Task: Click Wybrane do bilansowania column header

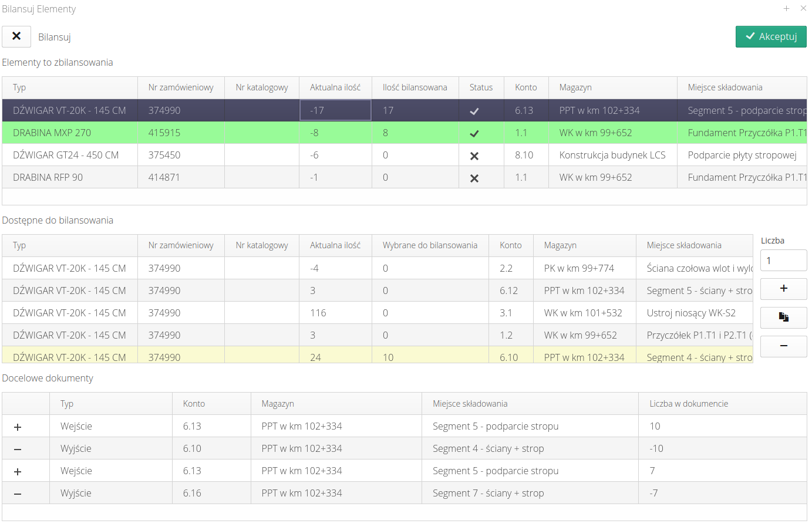Action: pyautogui.click(x=430, y=245)
